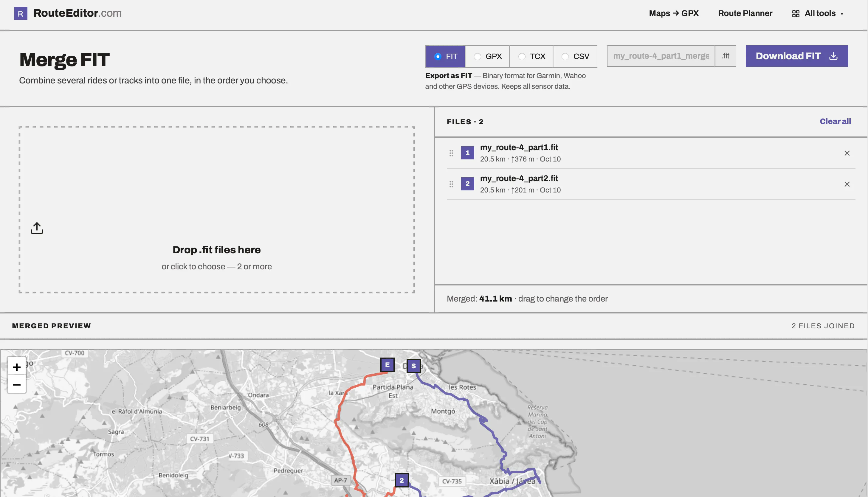Click the segment 2 marker on map

click(x=402, y=480)
